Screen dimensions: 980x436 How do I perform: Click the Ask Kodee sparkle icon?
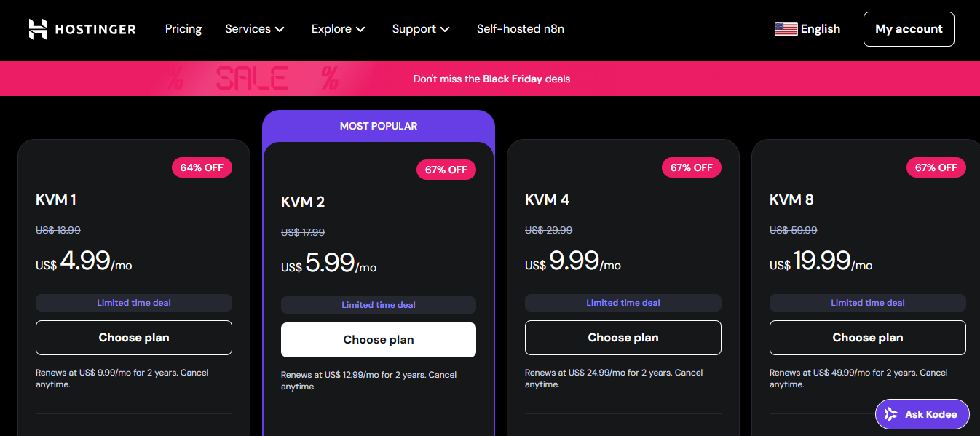[890, 414]
